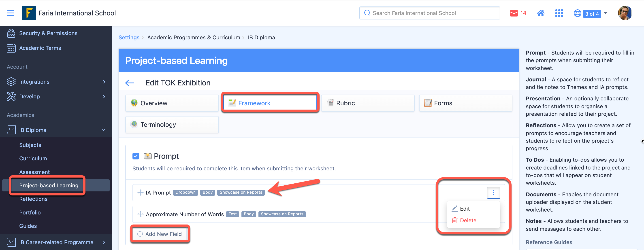Open Academic Terms in sidebar
The width and height of the screenshot is (644, 250).
point(40,48)
